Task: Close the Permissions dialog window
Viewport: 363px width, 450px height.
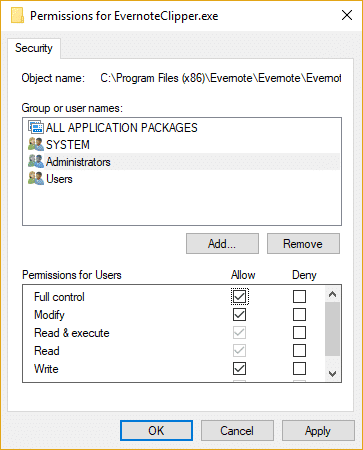Action: pos(347,15)
